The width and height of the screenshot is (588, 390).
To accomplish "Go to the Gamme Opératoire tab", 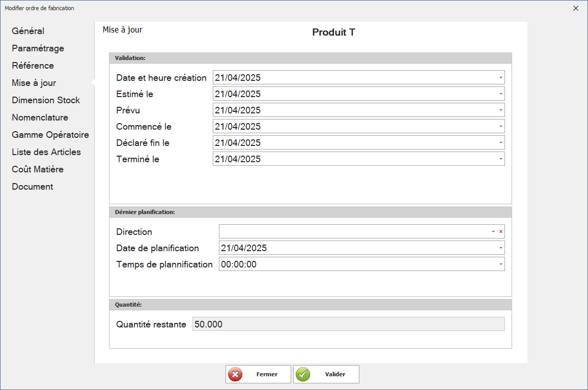I will 50,135.
